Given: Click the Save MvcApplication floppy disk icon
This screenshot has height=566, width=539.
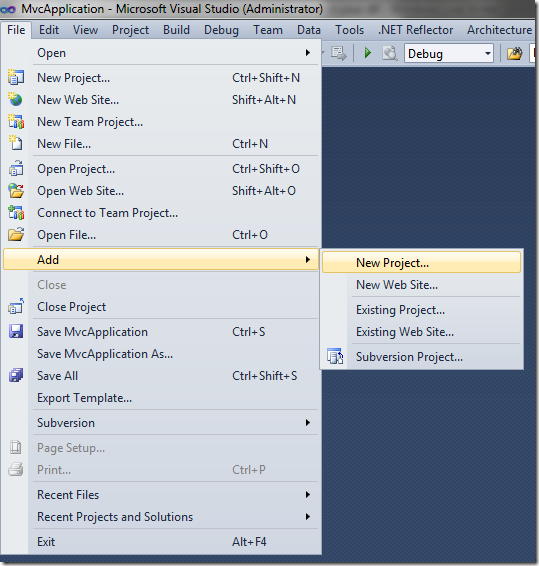Looking at the screenshot, I should [x=16, y=331].
